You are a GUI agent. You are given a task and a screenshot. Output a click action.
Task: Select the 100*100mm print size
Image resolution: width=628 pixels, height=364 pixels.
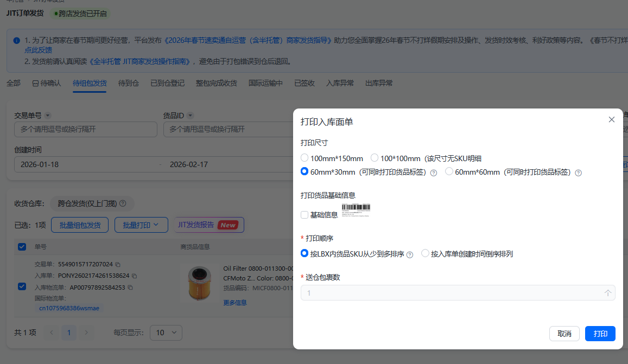pos(374,157)
